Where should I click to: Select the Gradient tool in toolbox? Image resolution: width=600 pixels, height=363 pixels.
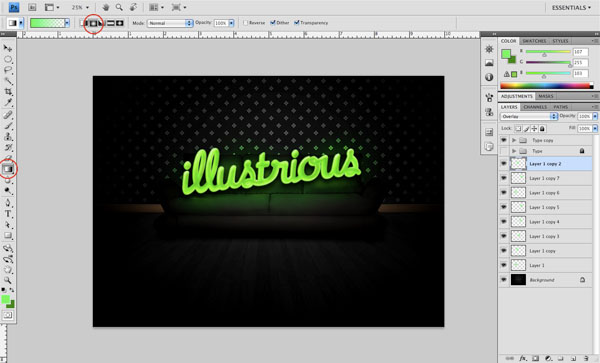click(8, 169)
